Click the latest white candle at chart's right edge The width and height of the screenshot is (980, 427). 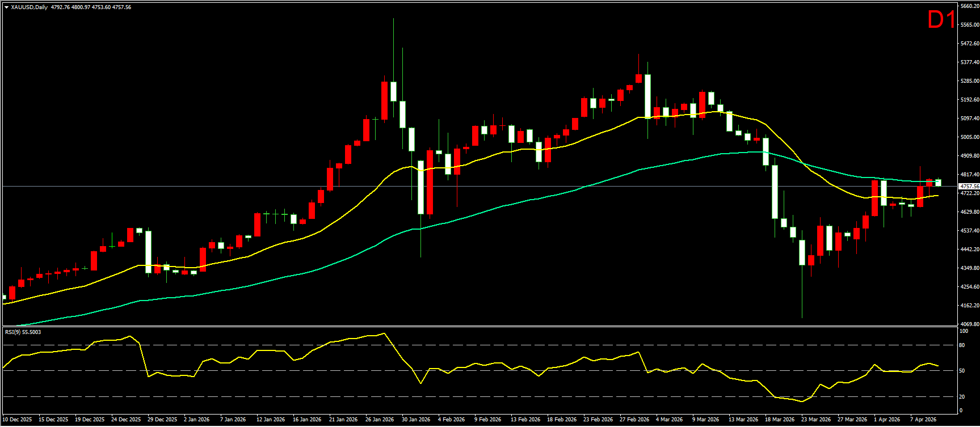(x=938, y=183)
